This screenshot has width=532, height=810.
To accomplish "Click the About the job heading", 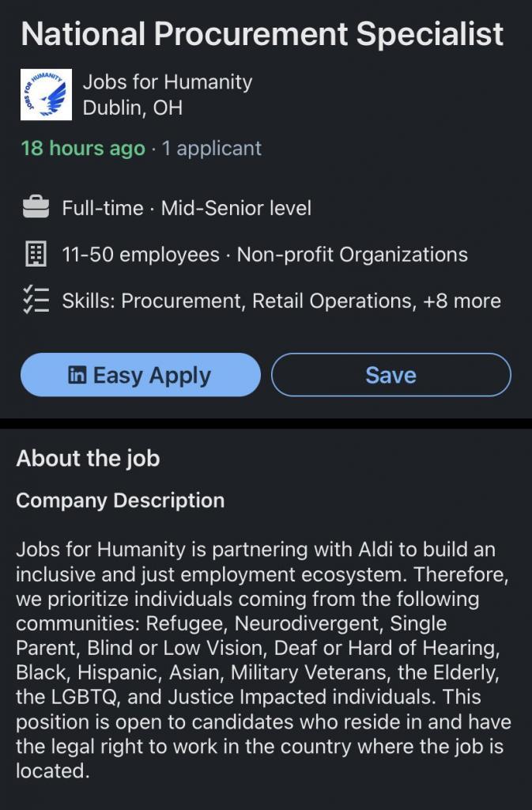I will pyautogui.click(x=89, y=458).
